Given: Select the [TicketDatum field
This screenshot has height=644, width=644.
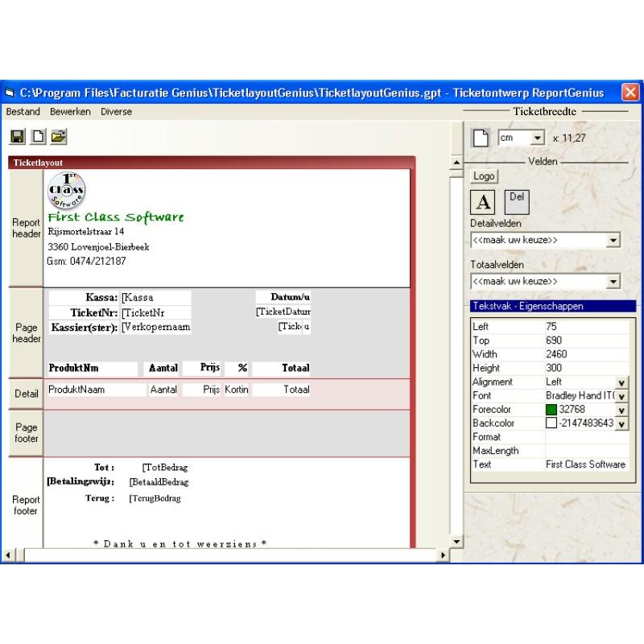Looking at the screenshot, I should tap(283, 312).
